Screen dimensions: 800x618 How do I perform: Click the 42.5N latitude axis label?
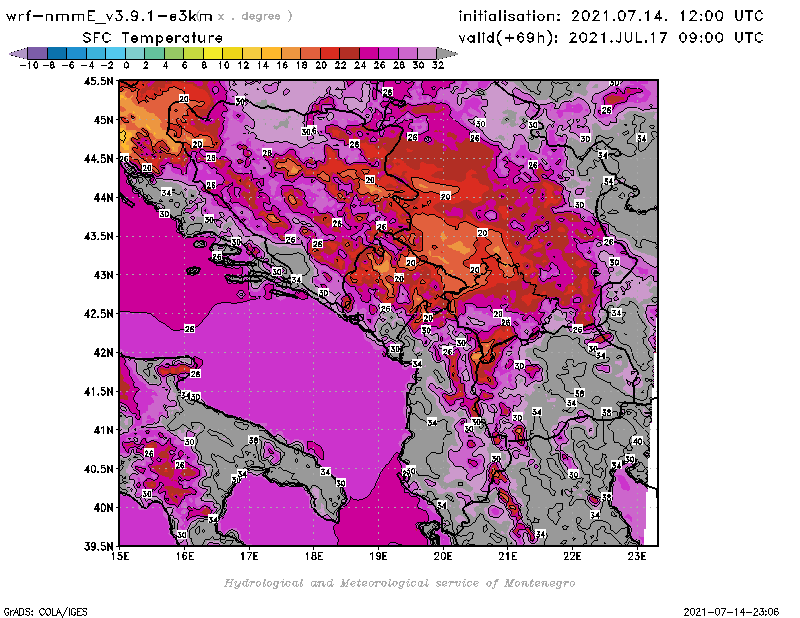[x=98, y=314]
